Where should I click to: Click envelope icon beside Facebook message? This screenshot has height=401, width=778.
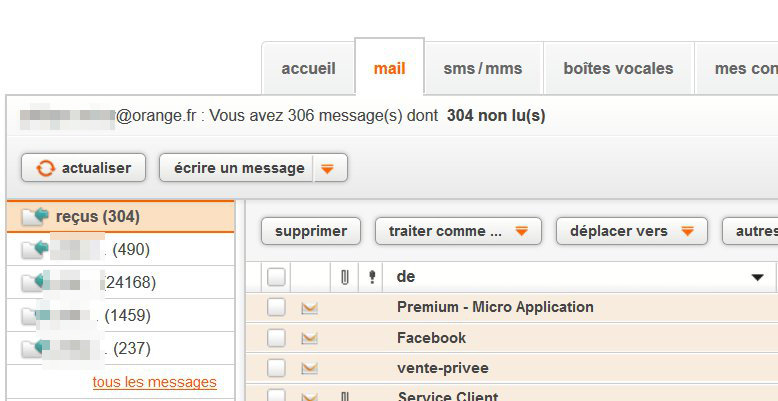pos(309,338)
